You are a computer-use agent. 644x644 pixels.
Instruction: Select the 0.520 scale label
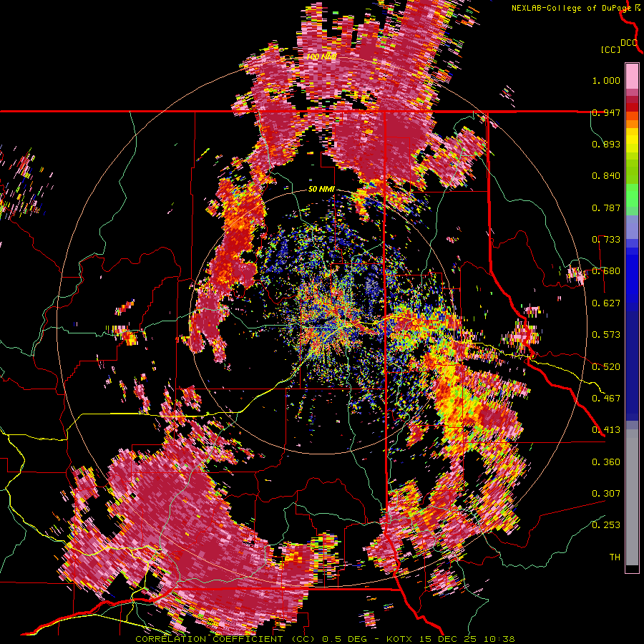[606, 367]
